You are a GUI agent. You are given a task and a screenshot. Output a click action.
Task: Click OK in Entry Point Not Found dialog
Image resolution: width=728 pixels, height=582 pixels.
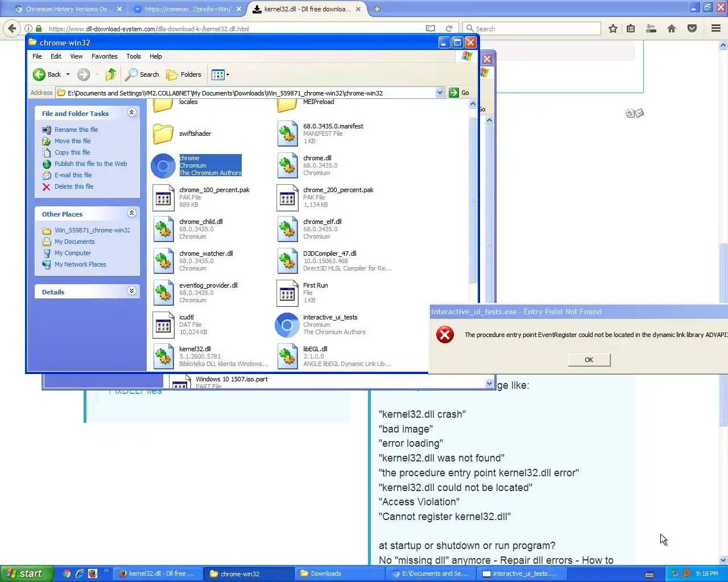(x=589, y=360)
